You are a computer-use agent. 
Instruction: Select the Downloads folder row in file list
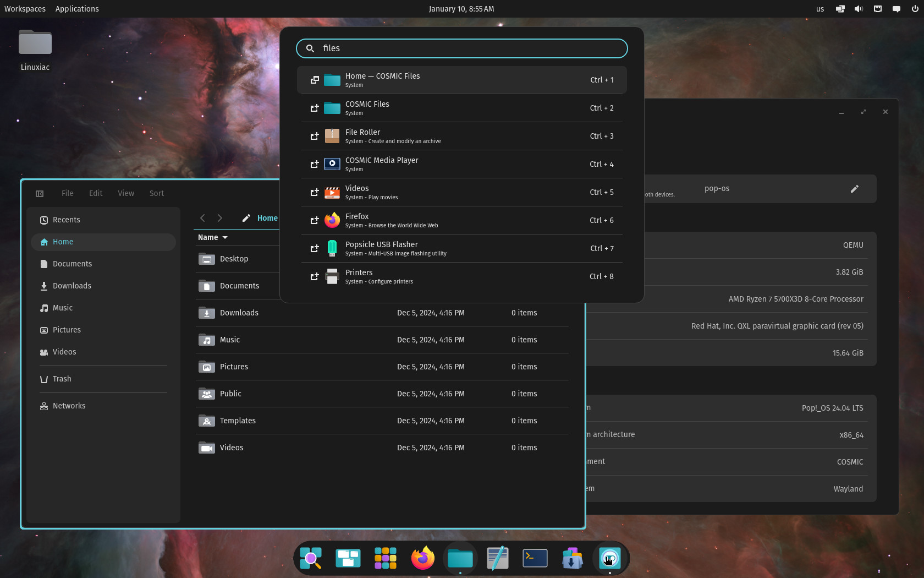pos(382,313)
